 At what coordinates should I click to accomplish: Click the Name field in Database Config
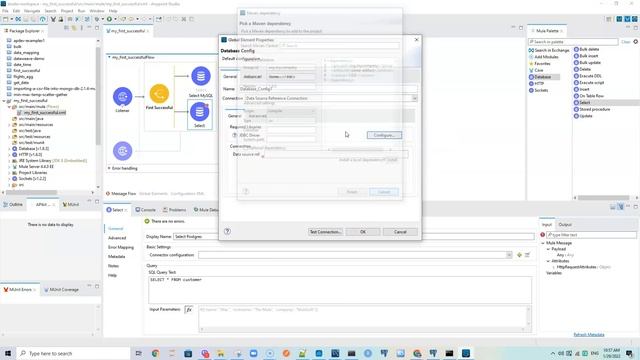(328, 89)
